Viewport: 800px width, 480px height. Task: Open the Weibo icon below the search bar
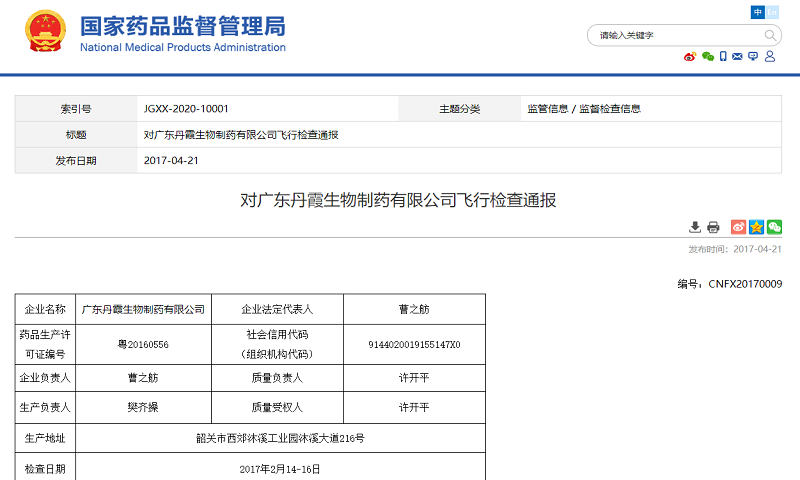pyautogui.click(x=690, y=57)
